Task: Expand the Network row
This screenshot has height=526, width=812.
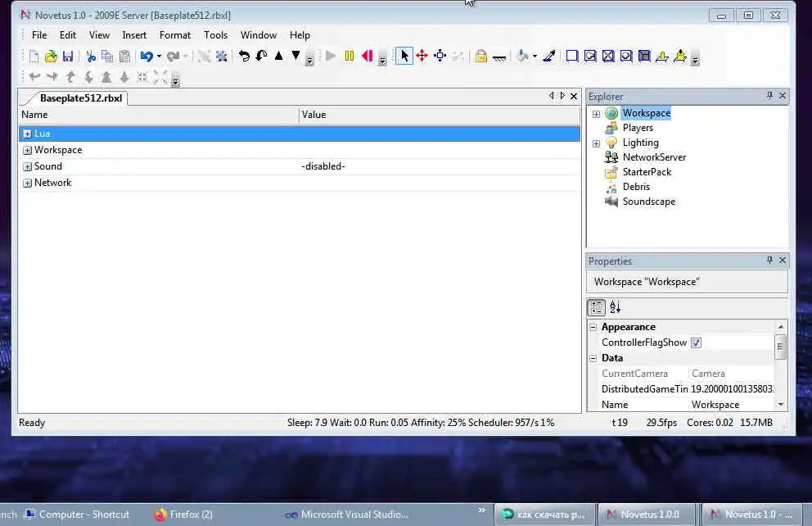Action: (x=28, y=183)
